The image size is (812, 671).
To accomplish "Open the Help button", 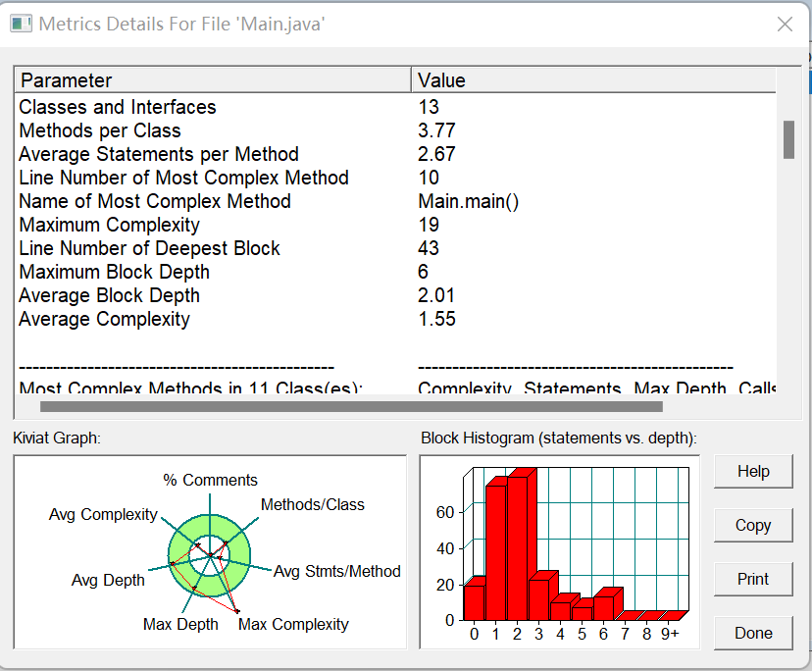I will pyautogui.click(x=753, y=472).
